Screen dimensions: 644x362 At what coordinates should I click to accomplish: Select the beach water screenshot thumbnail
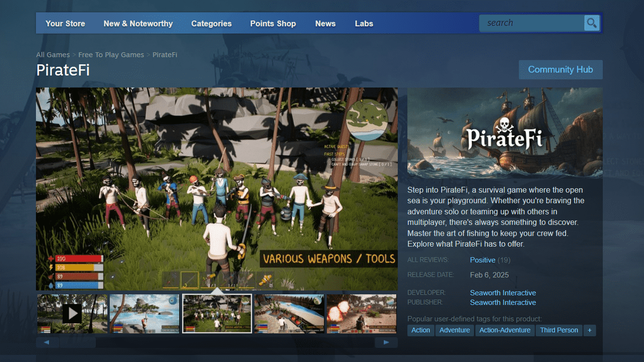coord(145,314)
